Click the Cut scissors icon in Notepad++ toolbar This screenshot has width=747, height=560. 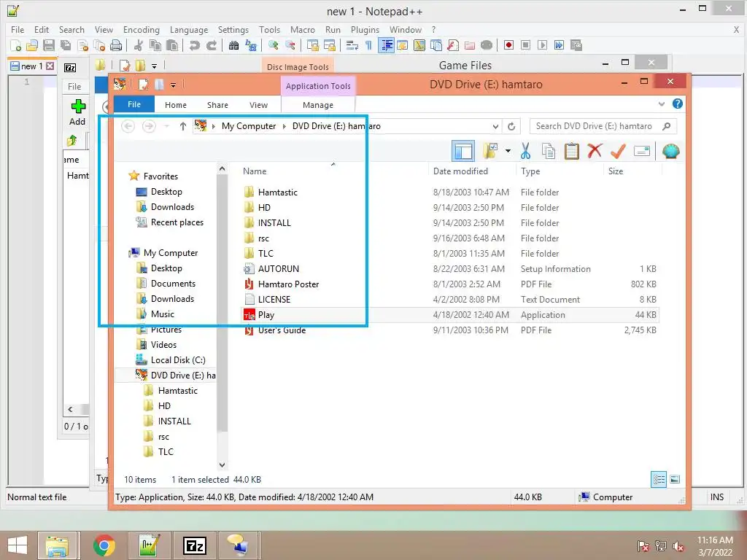tap(139, 45)
